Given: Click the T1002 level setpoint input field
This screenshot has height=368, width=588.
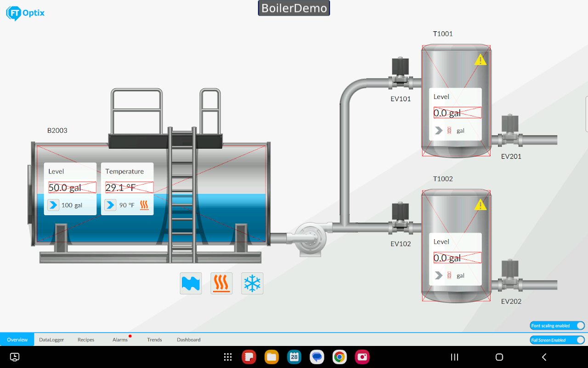Looking at the screenshot, I should (x=449, y=276).
